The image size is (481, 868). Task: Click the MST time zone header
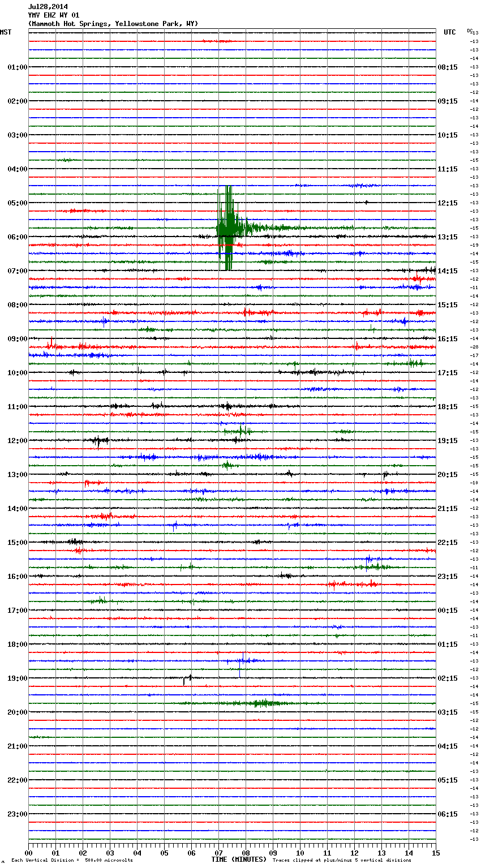(6, 32)
